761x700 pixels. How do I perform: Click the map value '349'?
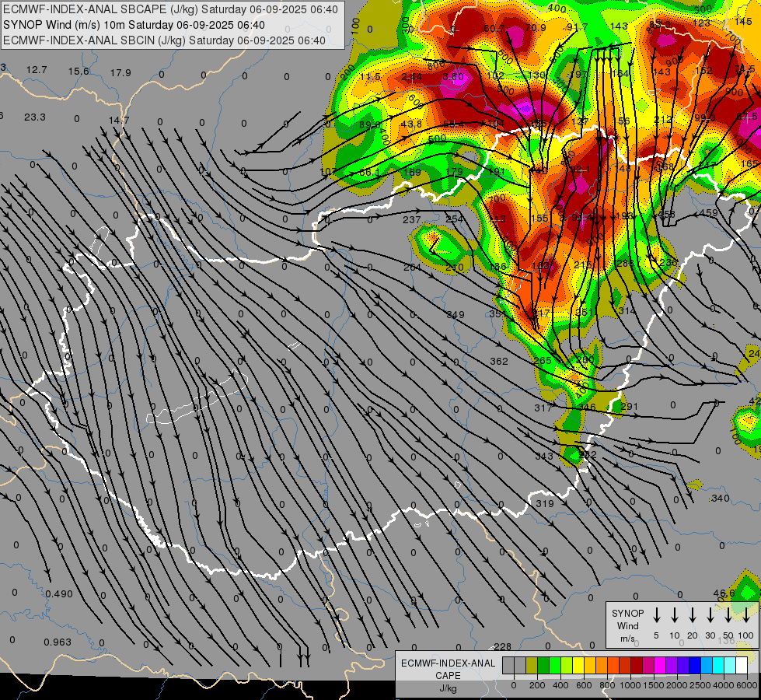456,315
